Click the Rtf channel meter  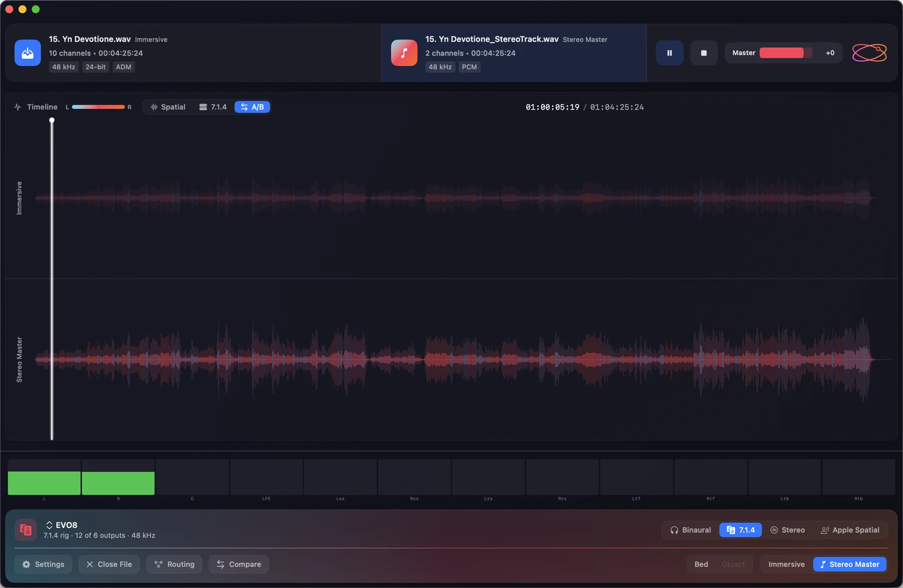point(710,477)
